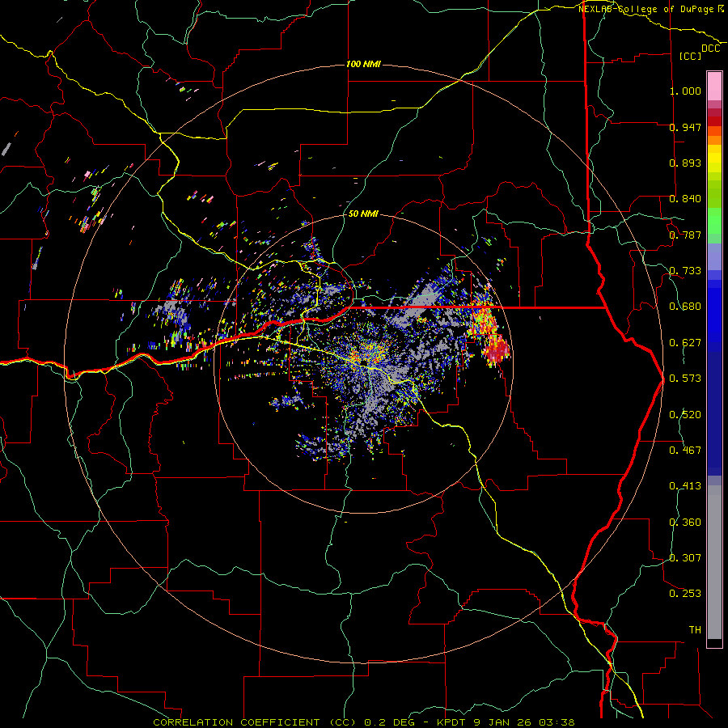Select the 0.893 scale value
This screenshot has height=728, width=728.
coord(685,163)
